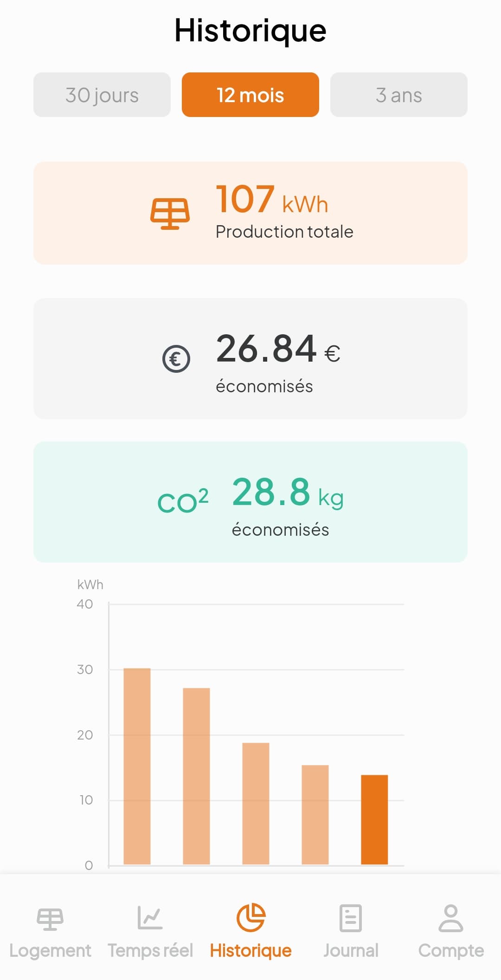The width and height of the screenshot is (501, 980).
Task: Select the dark orange highlighted chart bar
Action: (x=374, y=819)
